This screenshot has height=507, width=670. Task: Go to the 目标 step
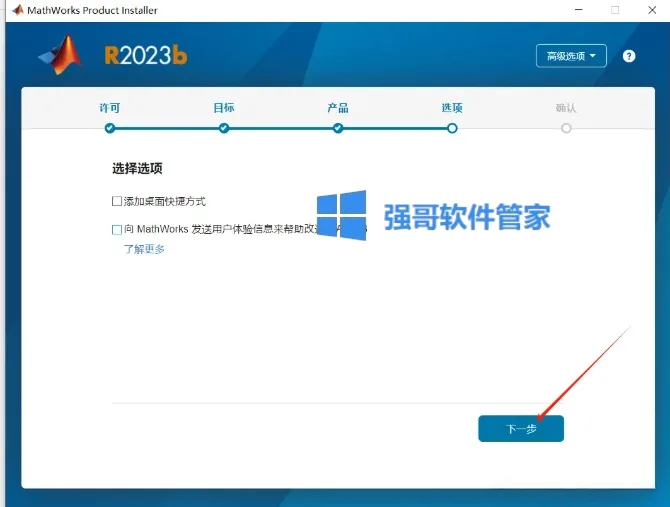tap(224, 108)
